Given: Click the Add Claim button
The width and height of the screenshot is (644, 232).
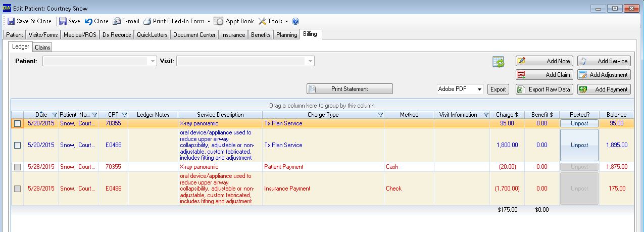Looking at the screenshot, I should tap(544, 75).
